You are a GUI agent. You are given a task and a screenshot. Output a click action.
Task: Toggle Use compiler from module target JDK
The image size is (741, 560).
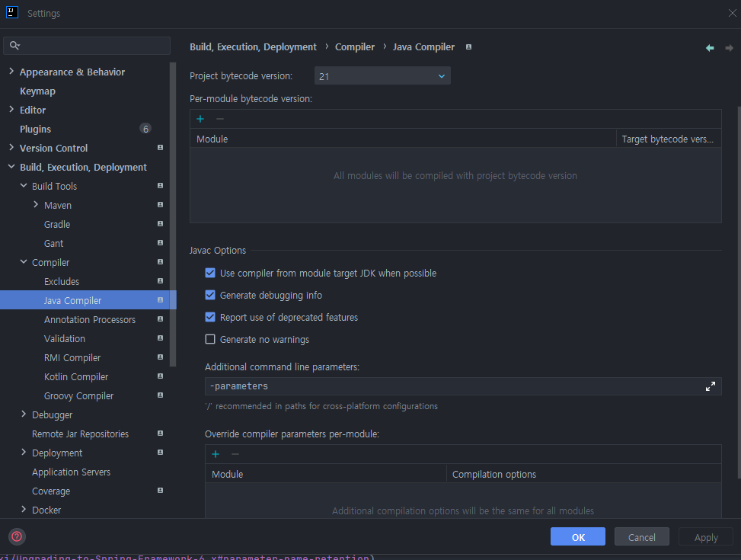(x=210, y=273)
